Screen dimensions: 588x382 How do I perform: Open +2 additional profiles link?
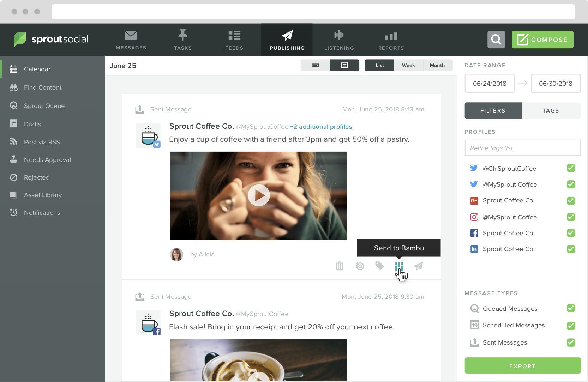click(321, 127)
